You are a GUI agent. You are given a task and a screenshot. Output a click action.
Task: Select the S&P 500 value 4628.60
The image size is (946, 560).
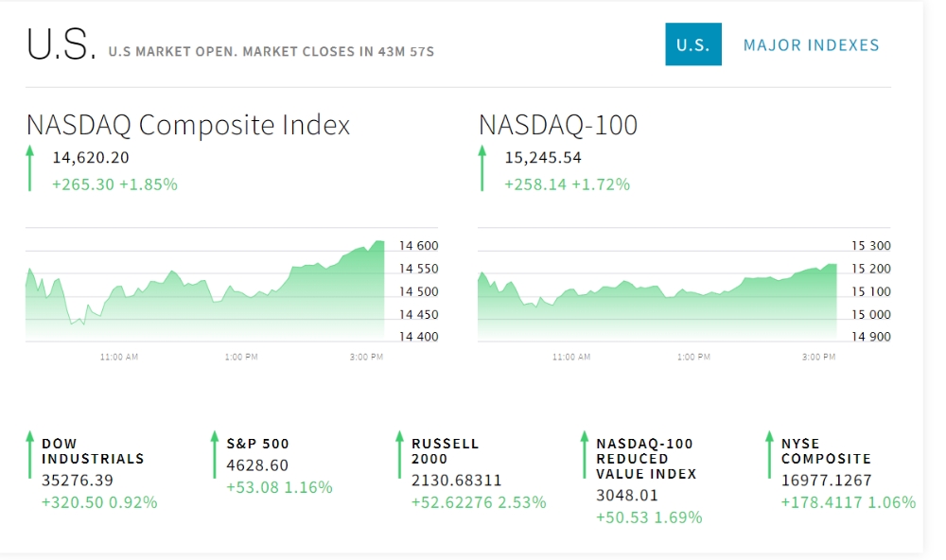point(257,465)
